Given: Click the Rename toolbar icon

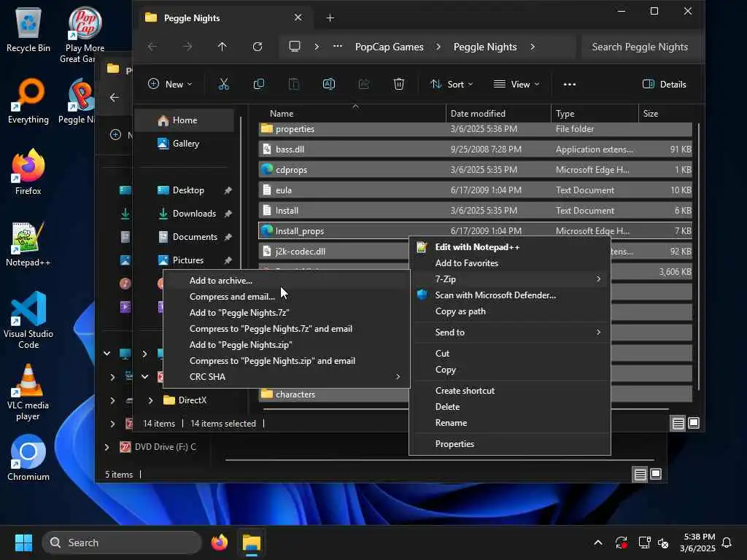Looking at the screenshot, I should coord(329,85).
